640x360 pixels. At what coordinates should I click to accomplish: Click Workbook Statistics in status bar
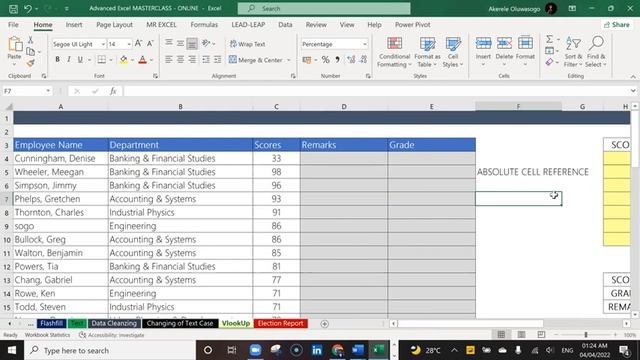47,335
